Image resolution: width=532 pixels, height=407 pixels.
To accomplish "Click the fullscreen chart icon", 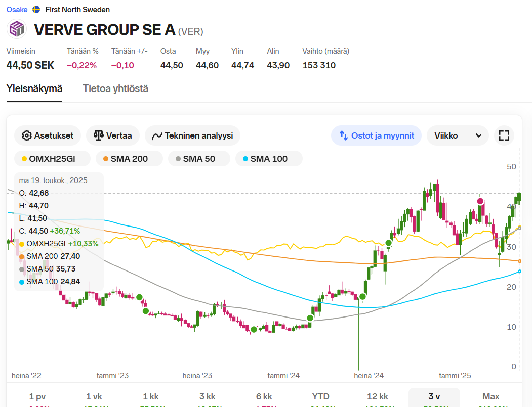I will (x=504, y=135).
